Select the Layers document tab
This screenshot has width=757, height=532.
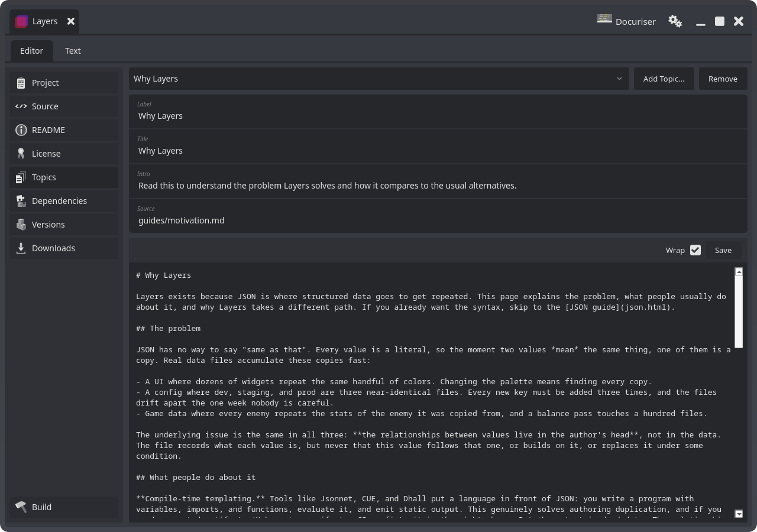pos(44,22)
